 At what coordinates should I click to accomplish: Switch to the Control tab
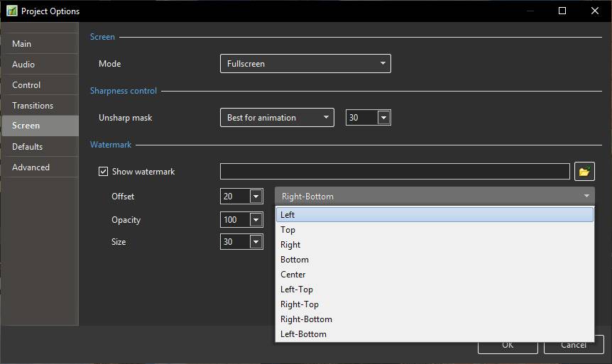(x=40, y=85)
